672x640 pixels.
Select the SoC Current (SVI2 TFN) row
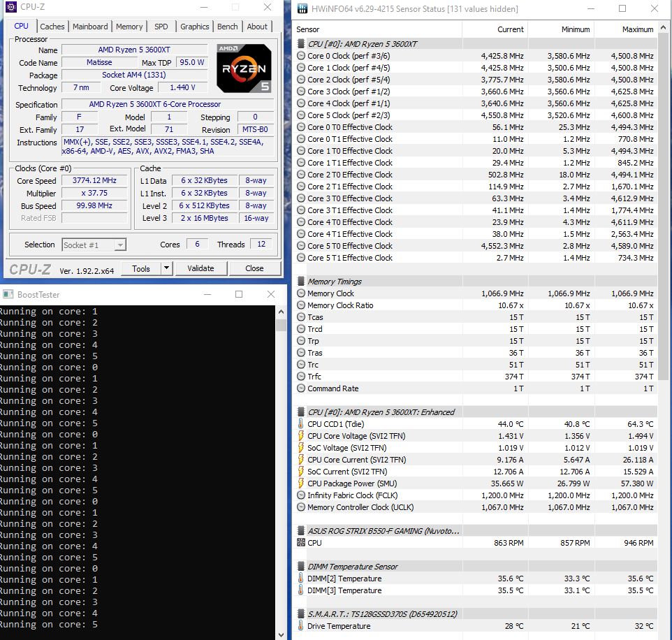click(476, 472)
